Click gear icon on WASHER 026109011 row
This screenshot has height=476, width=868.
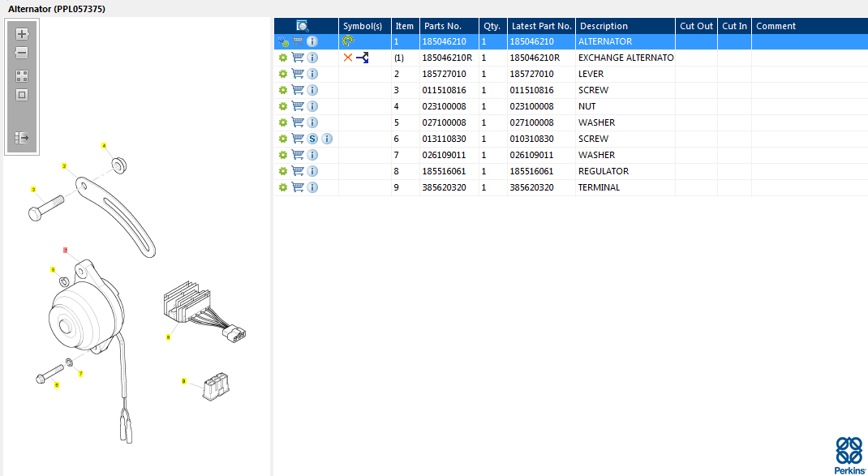[283, 155]
